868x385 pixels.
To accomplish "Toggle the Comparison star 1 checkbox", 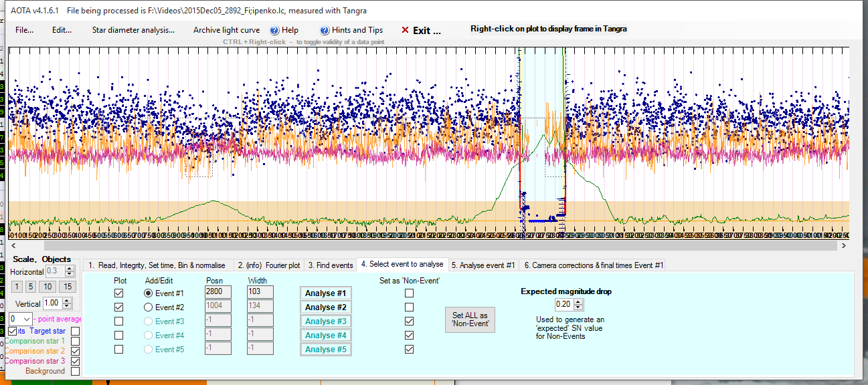I will click(76, 341).
